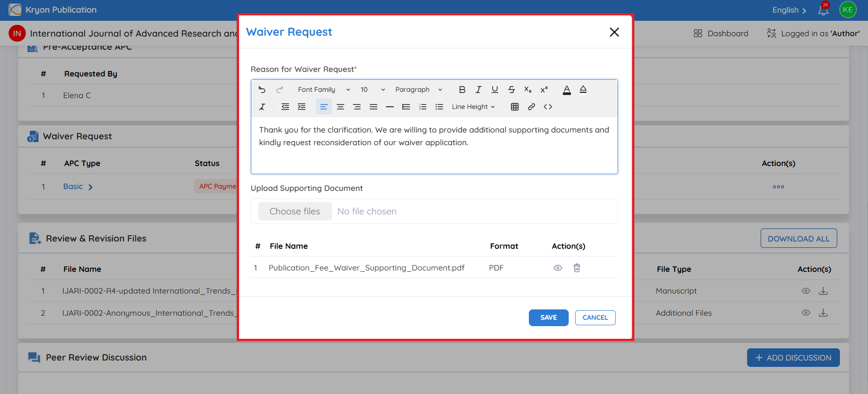Insert a table in the editor

point(515,107)
